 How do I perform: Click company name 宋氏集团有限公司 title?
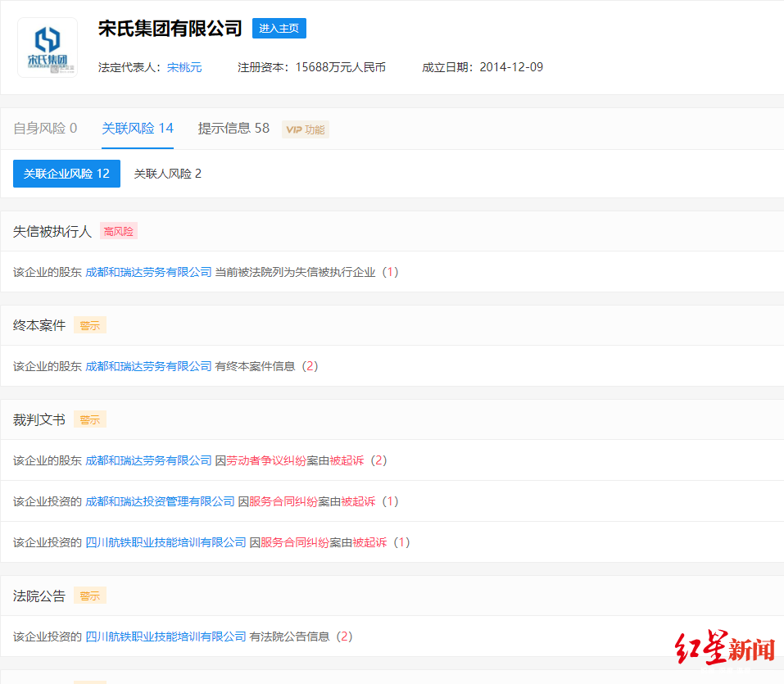point(170,29)
